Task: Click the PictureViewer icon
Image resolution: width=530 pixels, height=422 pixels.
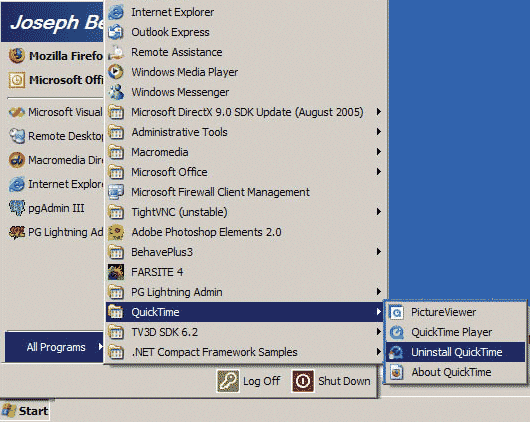Action: click(396, 312)
